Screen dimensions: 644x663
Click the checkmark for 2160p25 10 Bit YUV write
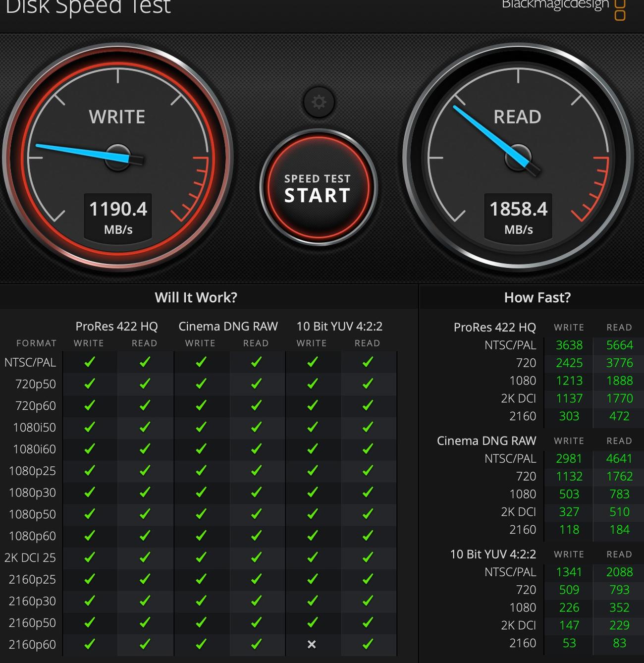click(312, 579)
